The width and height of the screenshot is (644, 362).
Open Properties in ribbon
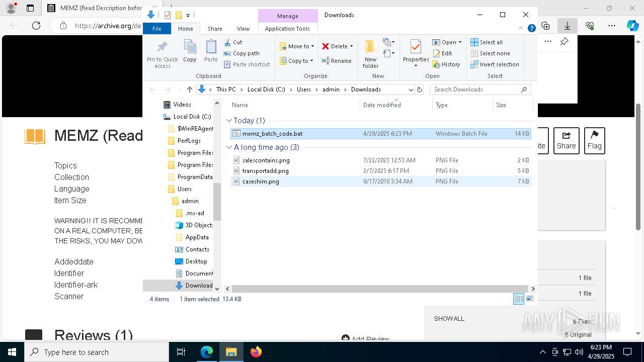(x=416, y=53)
